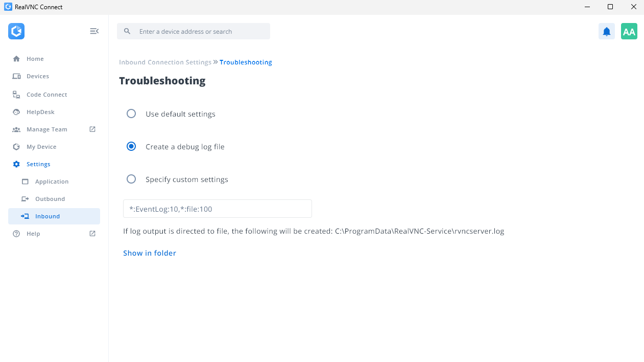The image size is (644, 362).
Task: Open Application settings
Action: click(52, 182)
